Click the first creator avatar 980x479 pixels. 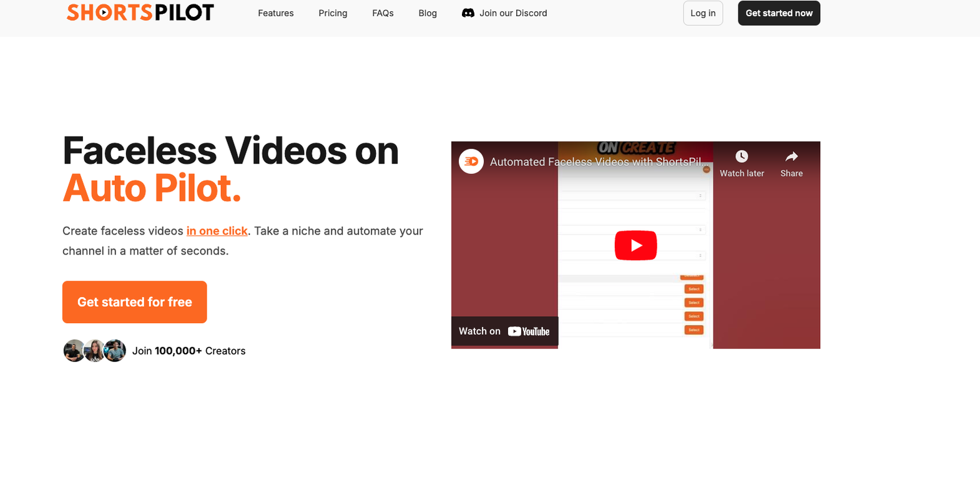74,351
